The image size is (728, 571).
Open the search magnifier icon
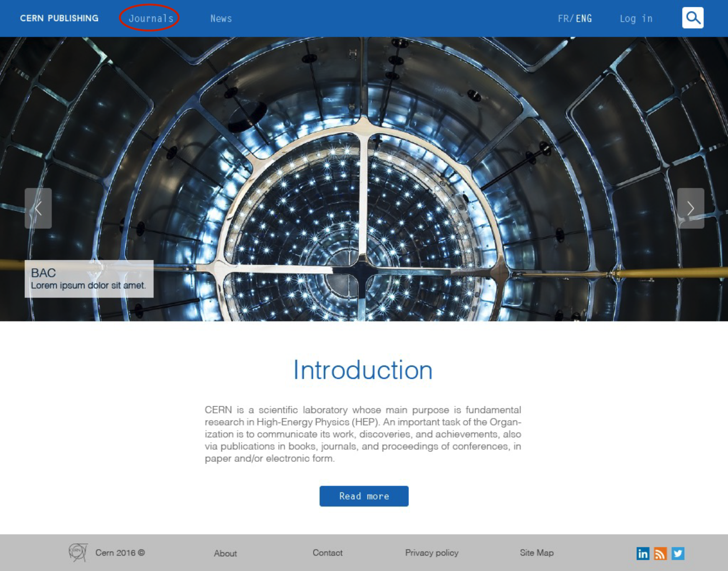[x=693, y=18]
